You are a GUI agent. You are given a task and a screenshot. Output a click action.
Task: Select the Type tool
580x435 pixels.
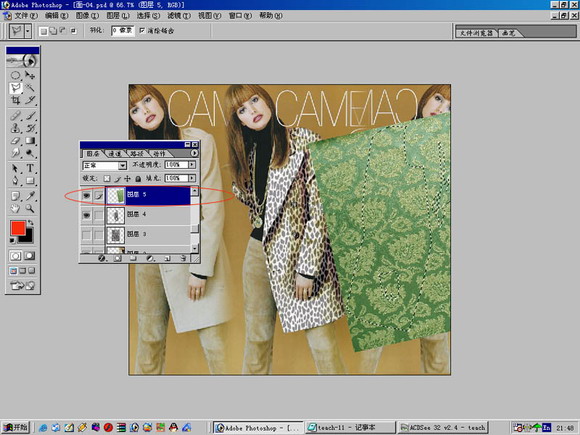click(30, 169)
